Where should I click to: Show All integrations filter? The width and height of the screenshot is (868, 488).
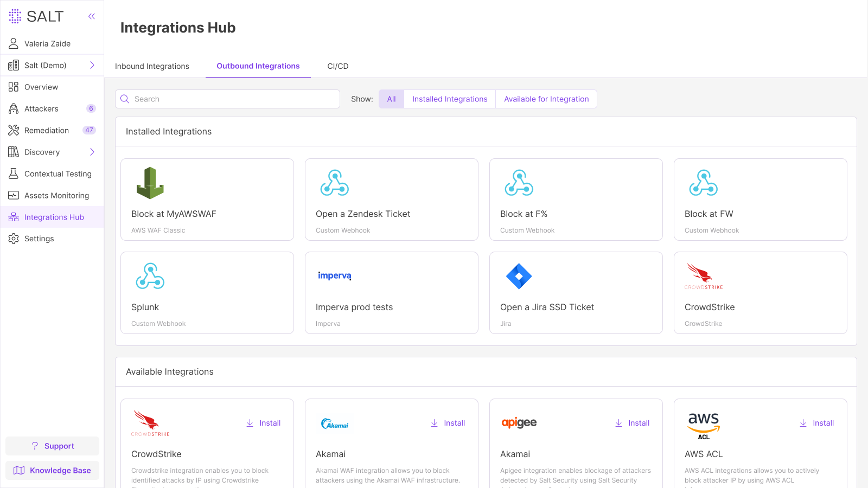click(x=391, y=99)
